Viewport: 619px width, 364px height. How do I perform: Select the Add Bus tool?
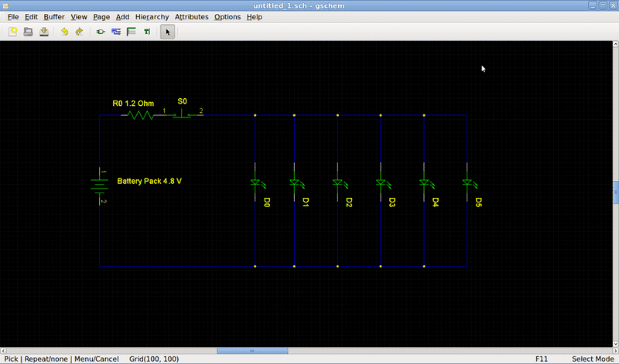tap(131, 32)
